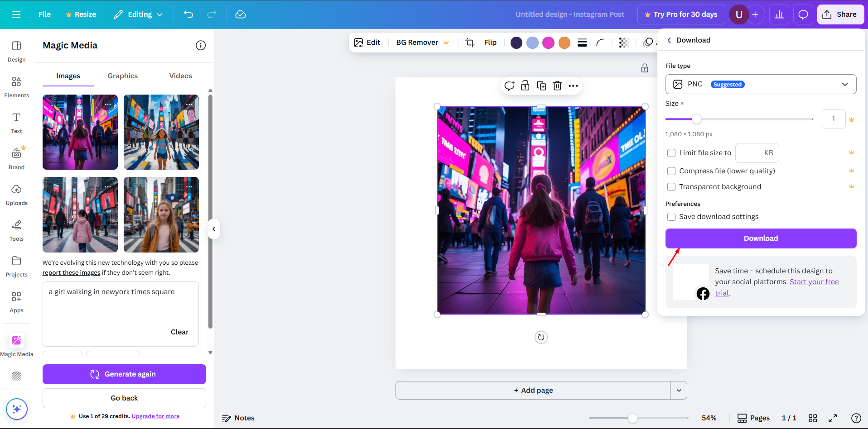Click the purple Size slider handle

[x=696, y=119]
